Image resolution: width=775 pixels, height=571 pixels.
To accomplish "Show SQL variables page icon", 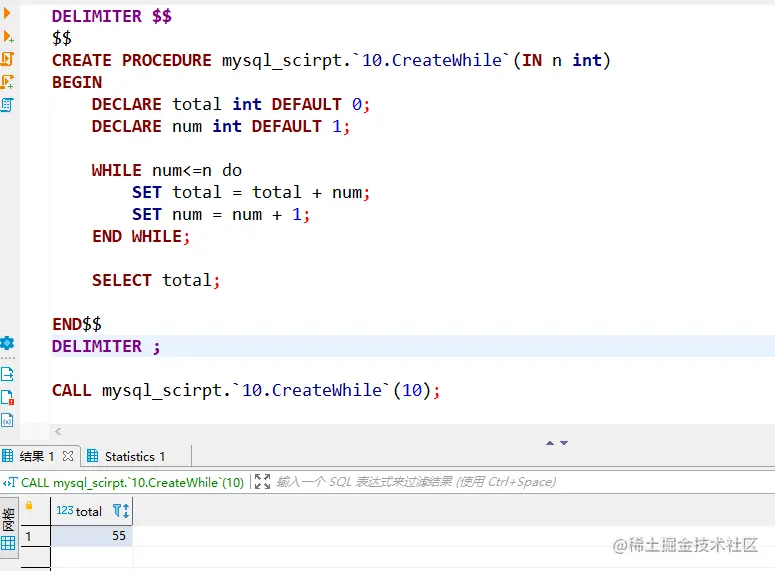I will pyautogui.click(x=7, y=420).
